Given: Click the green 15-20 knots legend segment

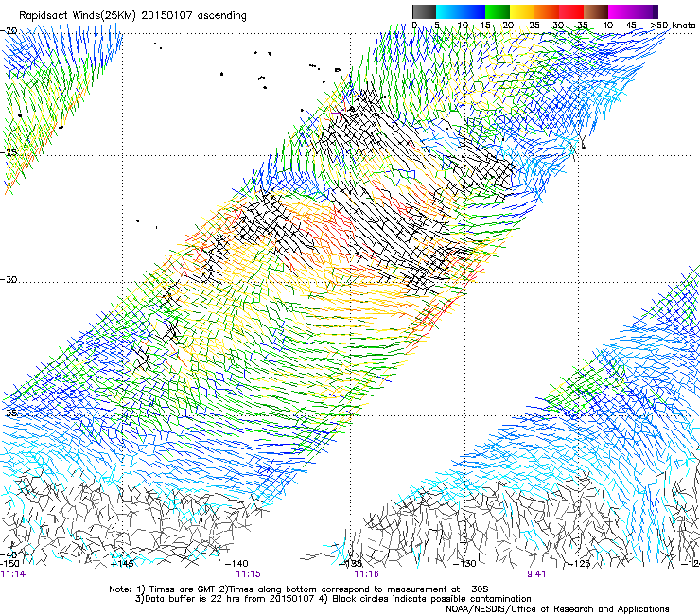Looking at the screenshot, I should pos(498,11).
